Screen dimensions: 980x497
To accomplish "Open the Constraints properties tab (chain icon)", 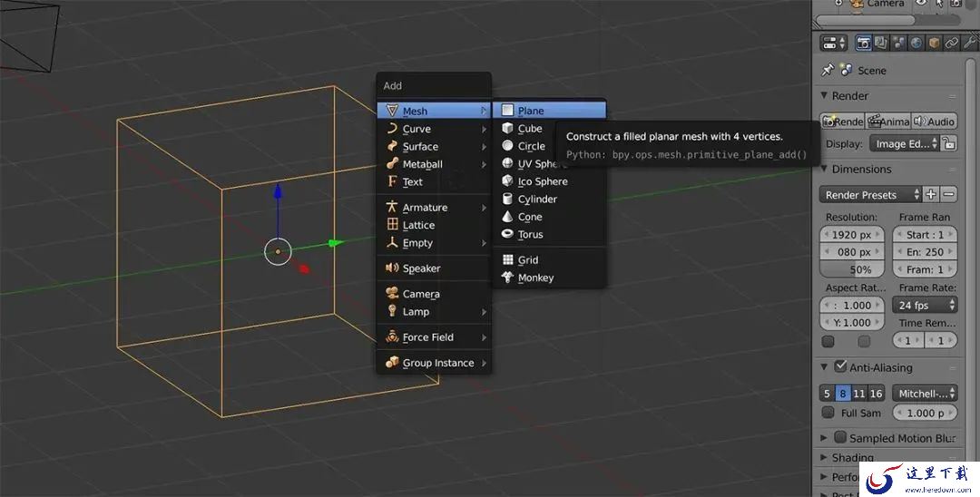I will 951,44.
